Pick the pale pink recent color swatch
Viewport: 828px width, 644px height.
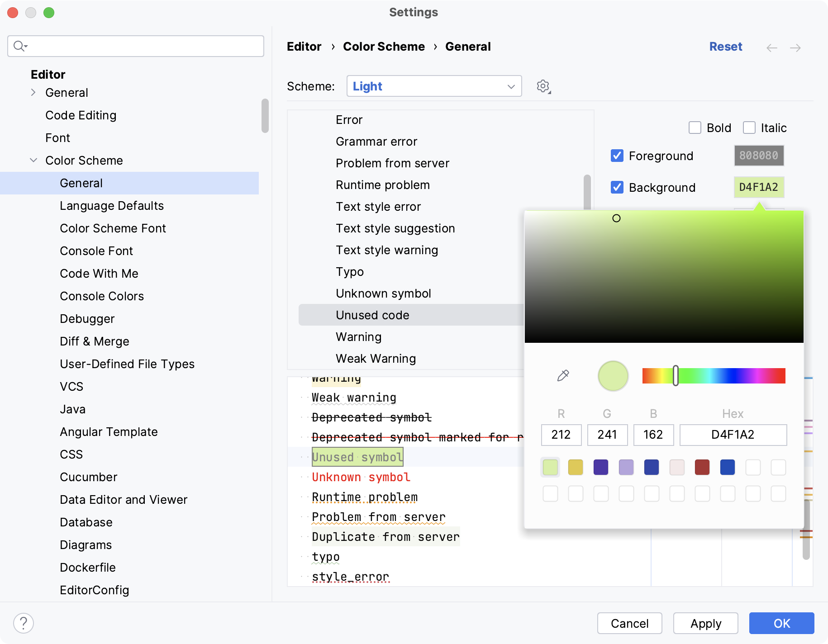677,467
